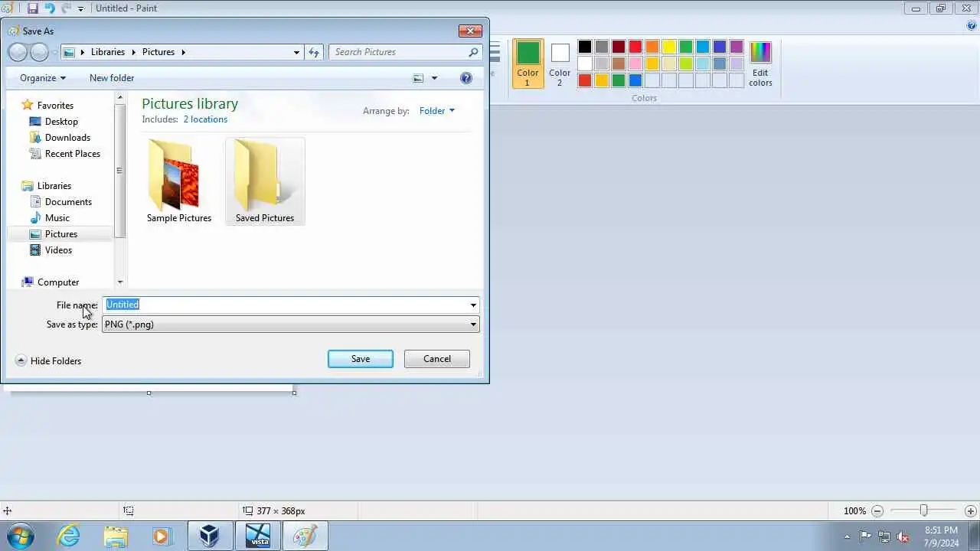
Task: Click the zoom slider handle
Action: pos(923,510)
